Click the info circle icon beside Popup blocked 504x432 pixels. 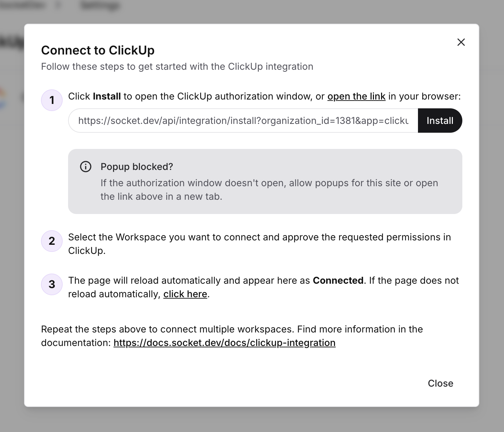86,167
